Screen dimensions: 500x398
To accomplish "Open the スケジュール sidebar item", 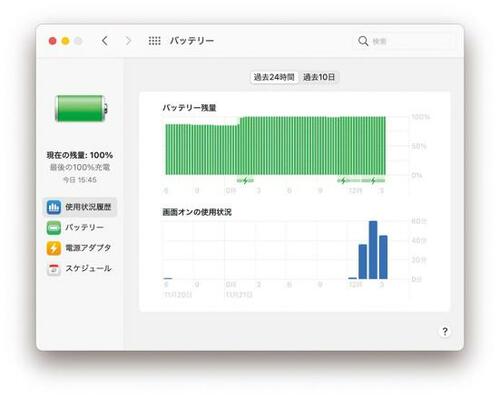I will click(x=80, y=269).
